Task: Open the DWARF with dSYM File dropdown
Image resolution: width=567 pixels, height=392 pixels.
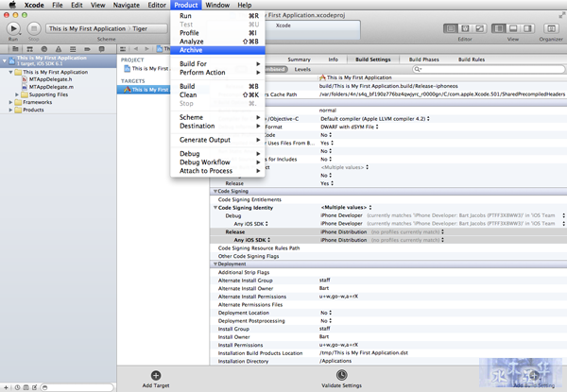Action: tap(350, 127)
